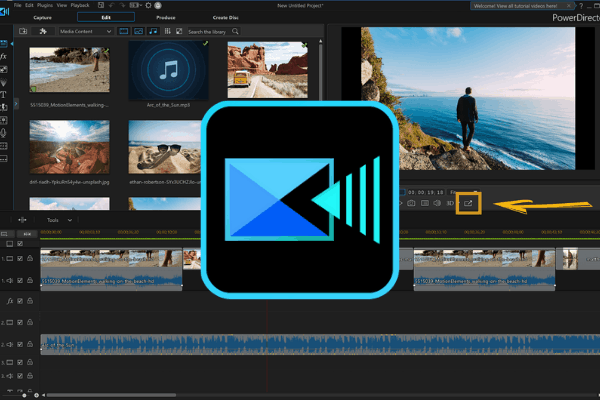Open the File menu

tap(18, 5)
